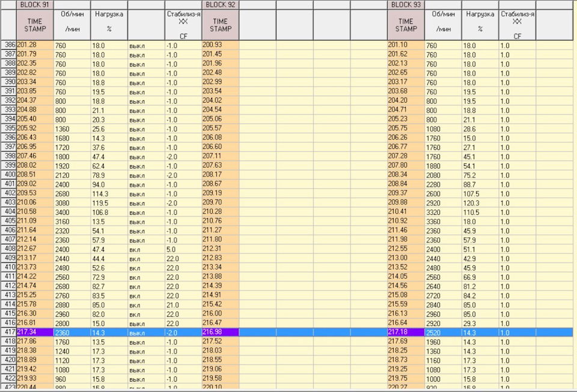Click load value 94.0 in row 401
Viewport: 577px width, 392px height.
click(109, 185)
